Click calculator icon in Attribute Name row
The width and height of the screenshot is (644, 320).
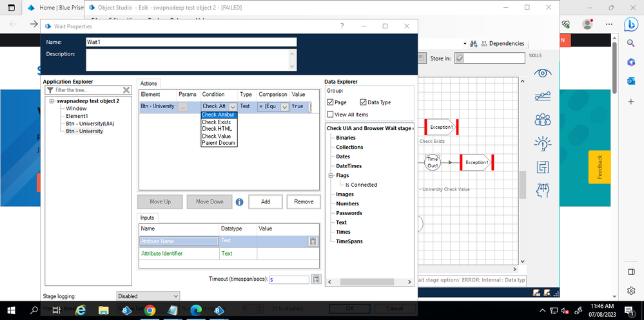tap(313, 241)
